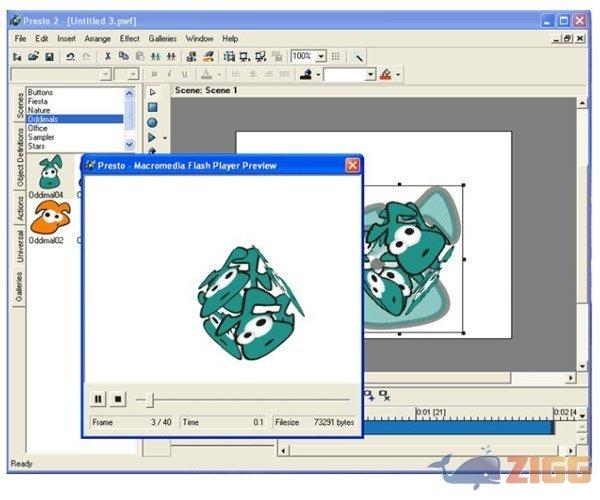Screen dimensions: 600x500
Task: Cut selection with scissors icon
Action: pos(108,57)
